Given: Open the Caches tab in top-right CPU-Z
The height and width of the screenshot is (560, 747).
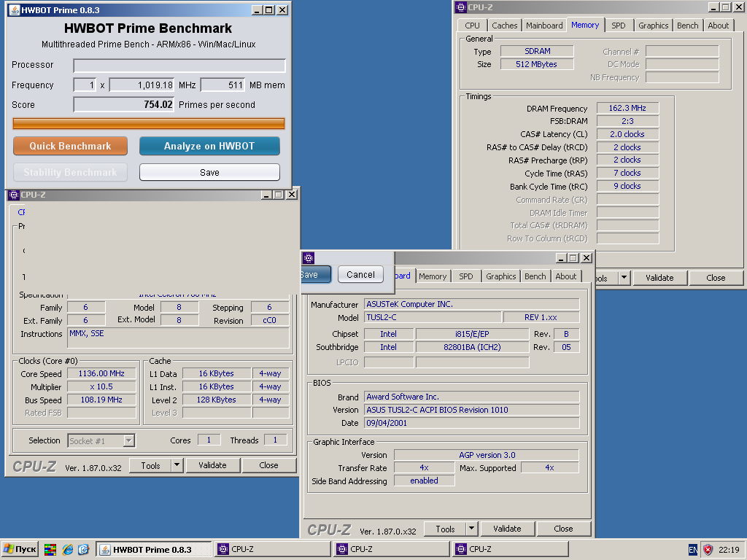Looking at the screenshot, I should coord(505,26).
